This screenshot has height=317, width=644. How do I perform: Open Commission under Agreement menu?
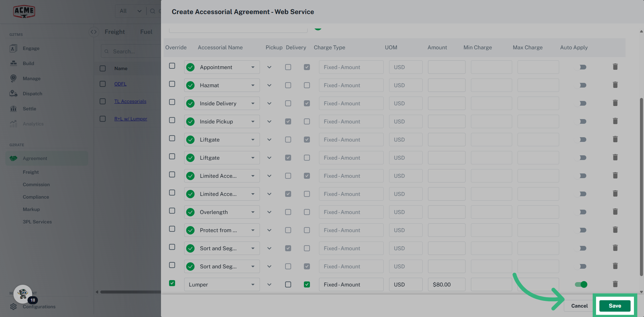36,184
